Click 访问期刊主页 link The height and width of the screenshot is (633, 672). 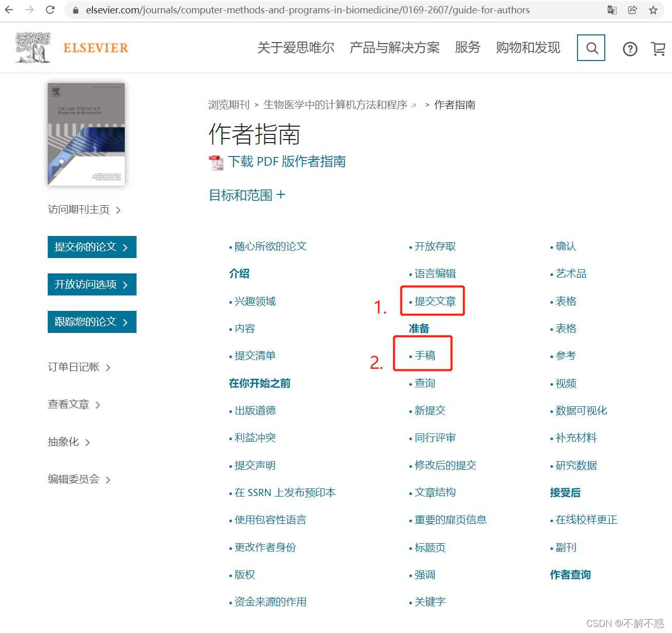click(84, 209)
